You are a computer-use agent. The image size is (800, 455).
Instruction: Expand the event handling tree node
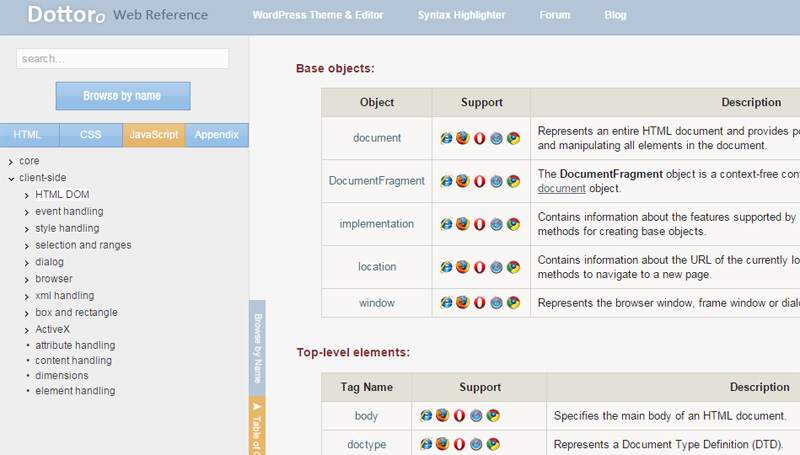[x=27, y=212]
